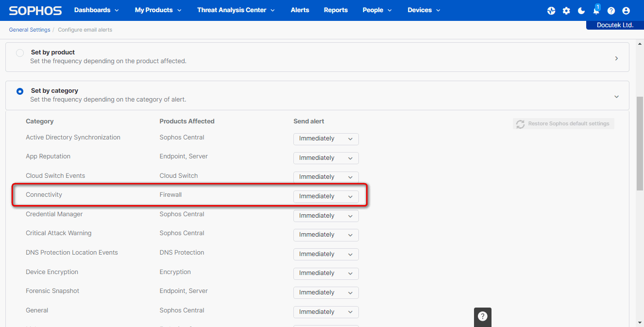644x327 pixels.
Task: Click the Cloud Switch product cell
Action: pyautogui.click(x=179, y=176)
